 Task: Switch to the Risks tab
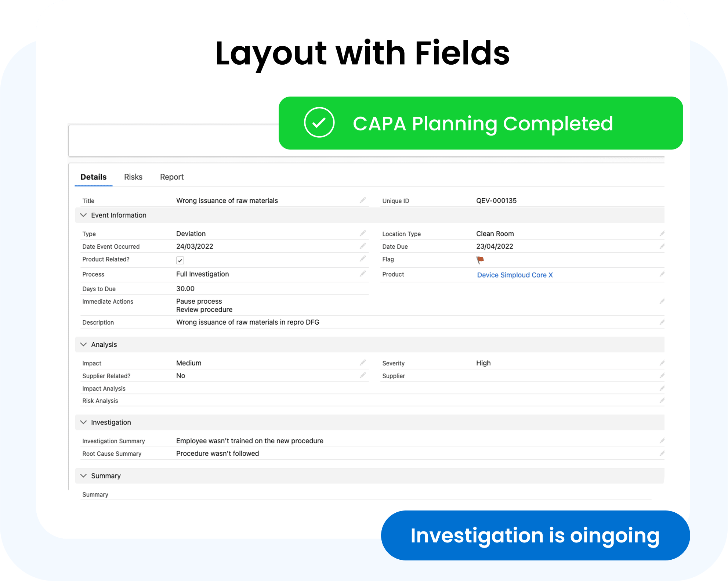(x=133, y=177)
